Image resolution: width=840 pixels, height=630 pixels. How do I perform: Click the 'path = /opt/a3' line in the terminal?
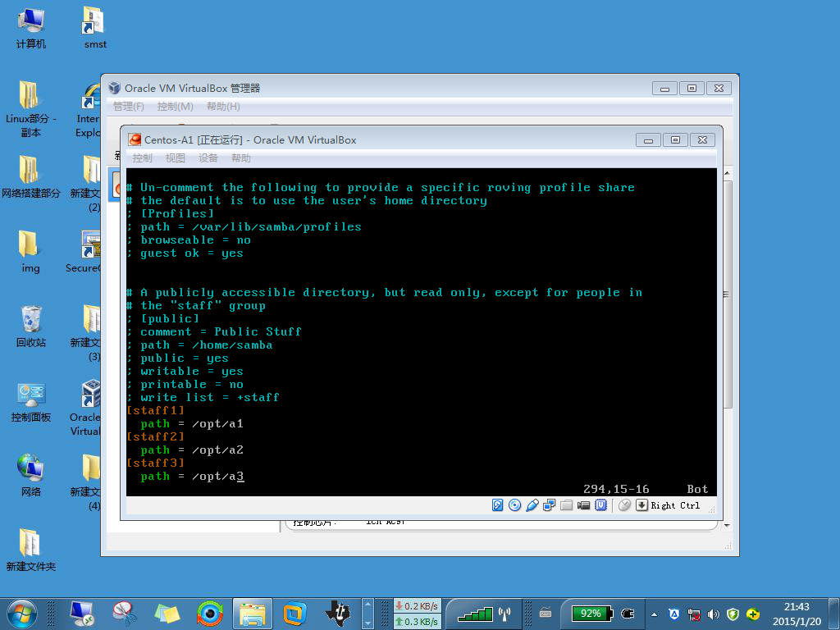point(192,477)
